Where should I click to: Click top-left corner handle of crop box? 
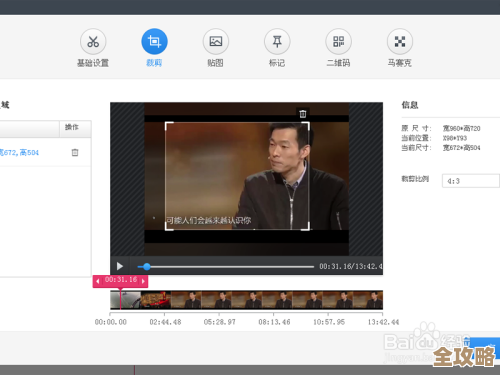pos(169,125)
